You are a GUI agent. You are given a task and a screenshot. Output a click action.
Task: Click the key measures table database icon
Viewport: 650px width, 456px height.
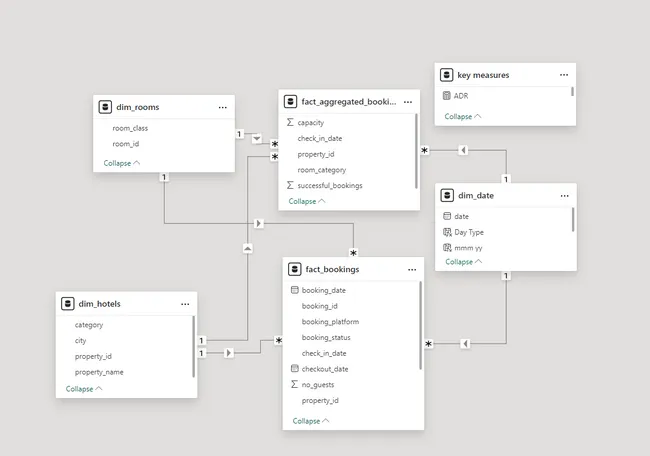[x=446, y=75]
